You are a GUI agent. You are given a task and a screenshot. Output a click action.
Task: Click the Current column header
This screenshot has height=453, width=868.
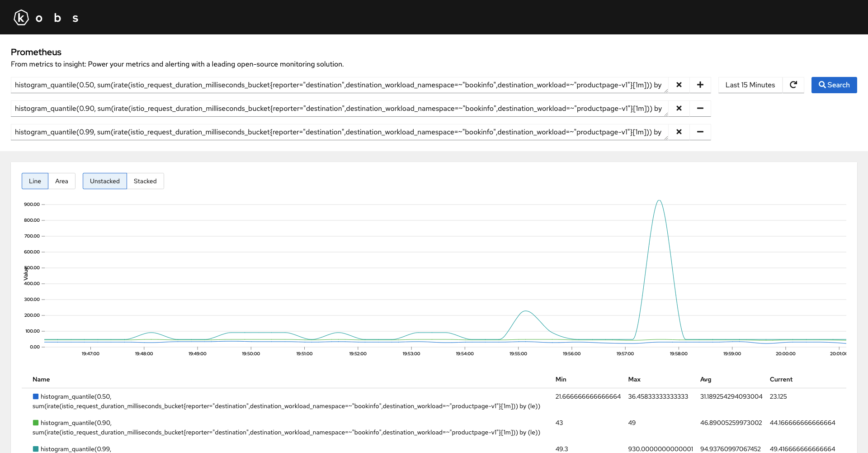(781, 379)
